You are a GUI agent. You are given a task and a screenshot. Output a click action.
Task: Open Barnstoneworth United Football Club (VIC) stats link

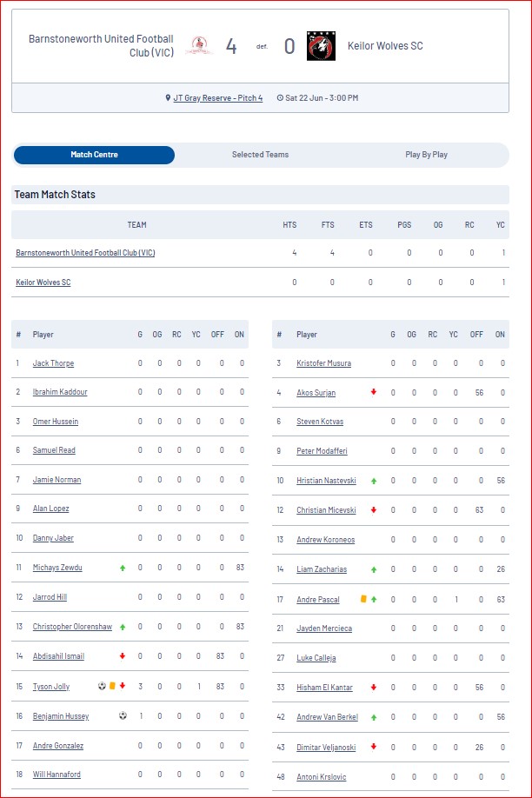85,252
